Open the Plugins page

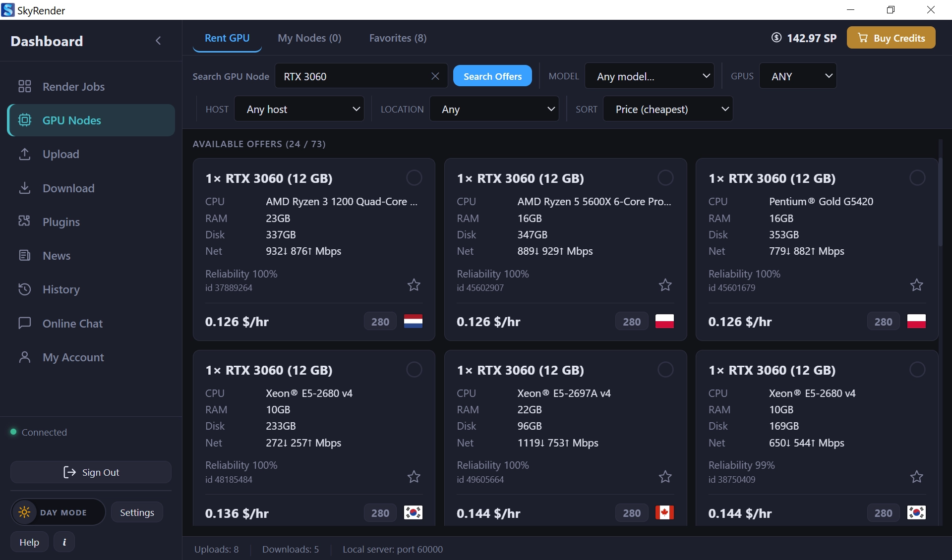(91, 222)
